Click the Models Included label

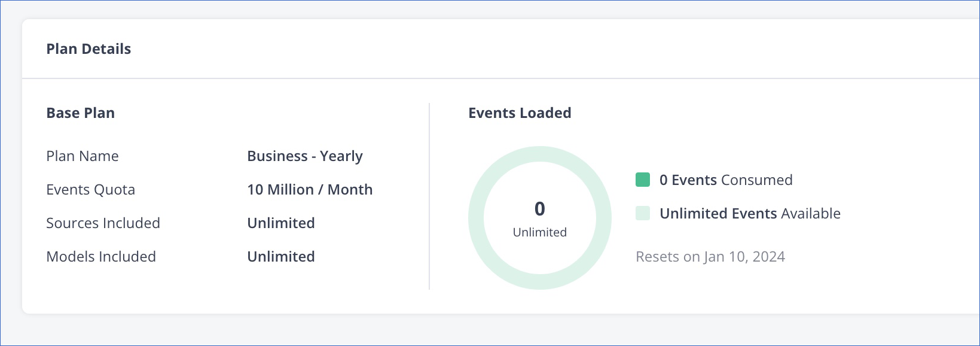pyautogui.click(x=101, y=257)
